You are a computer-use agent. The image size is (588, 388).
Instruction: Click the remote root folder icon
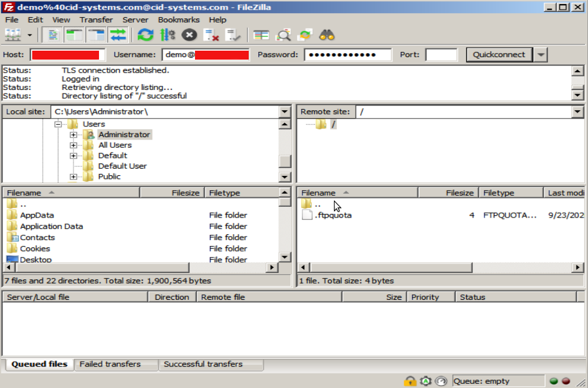click(x=321, y=124)
